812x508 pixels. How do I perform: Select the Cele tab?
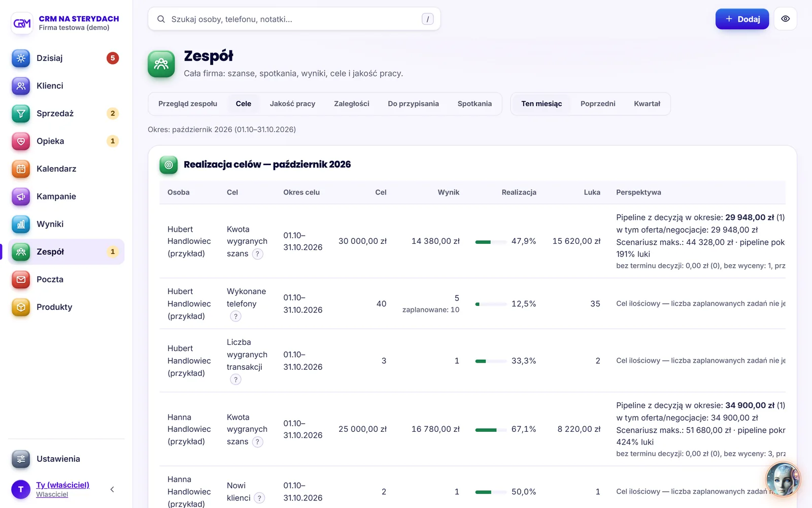click(x=244, y=104)
